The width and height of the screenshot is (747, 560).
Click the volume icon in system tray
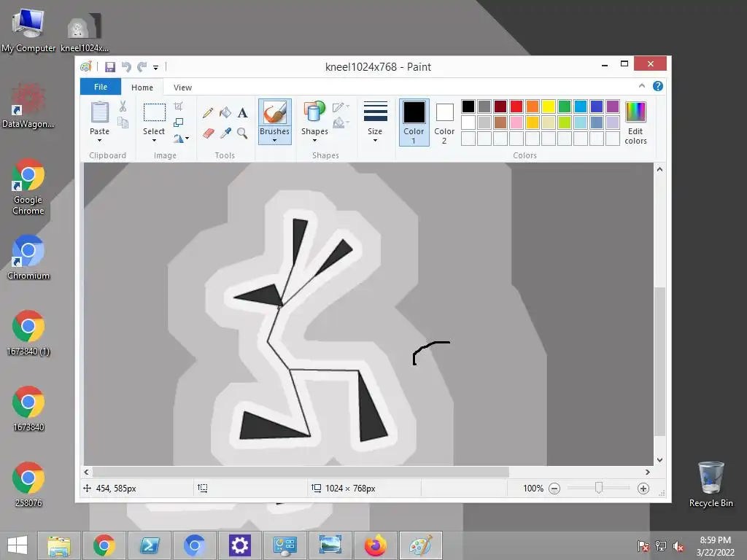[678, 545]
